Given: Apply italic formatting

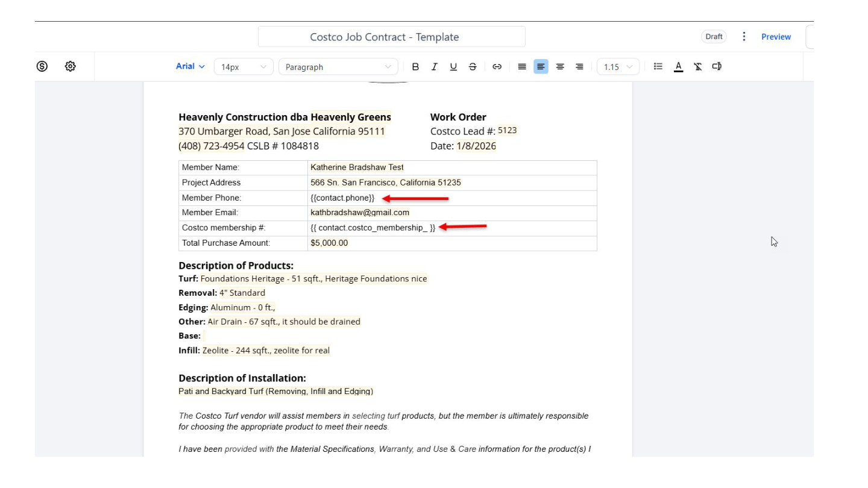Looking at the screenshot, I should tap(434, 67).
